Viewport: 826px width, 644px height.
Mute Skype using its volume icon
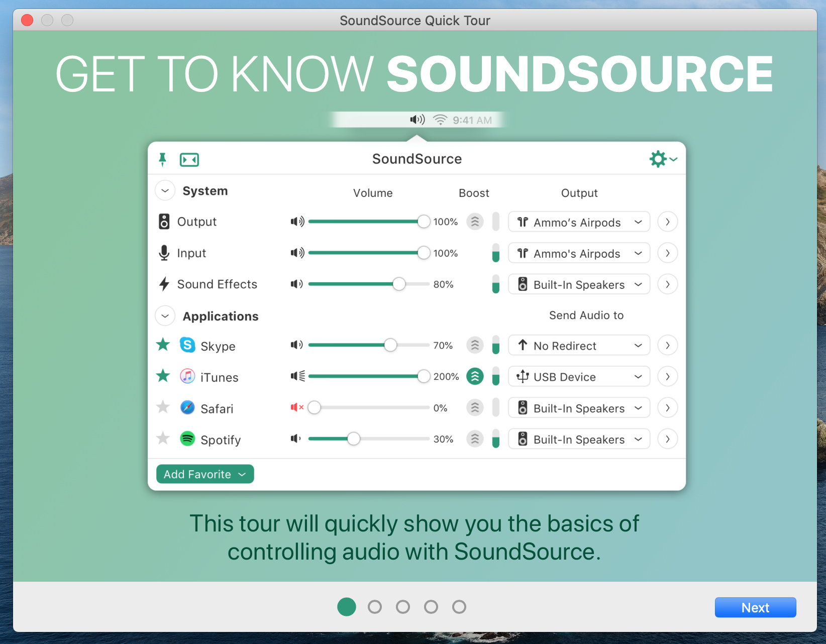(297, 345)
